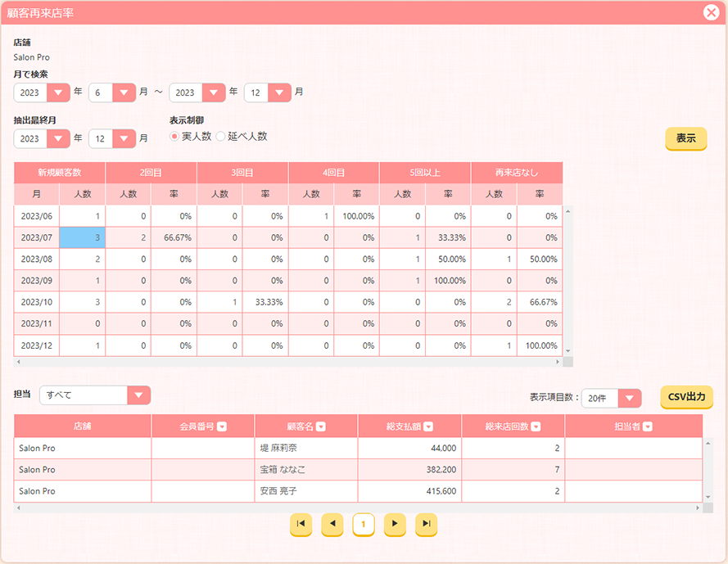This screenshot has height=564, width=728.
Task: Sort by 顧客名 column arrow
Action: [321, 426]
